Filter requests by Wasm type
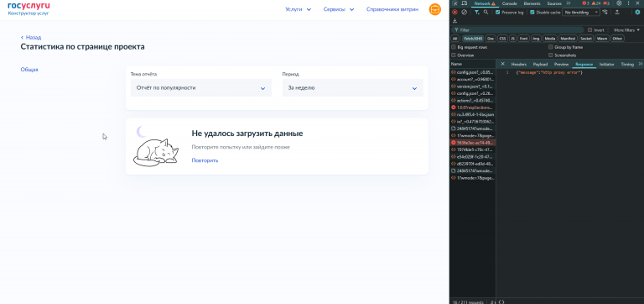The width and height of the screenshot is (644, 304). pyautogui.click(x=602, y=39)
